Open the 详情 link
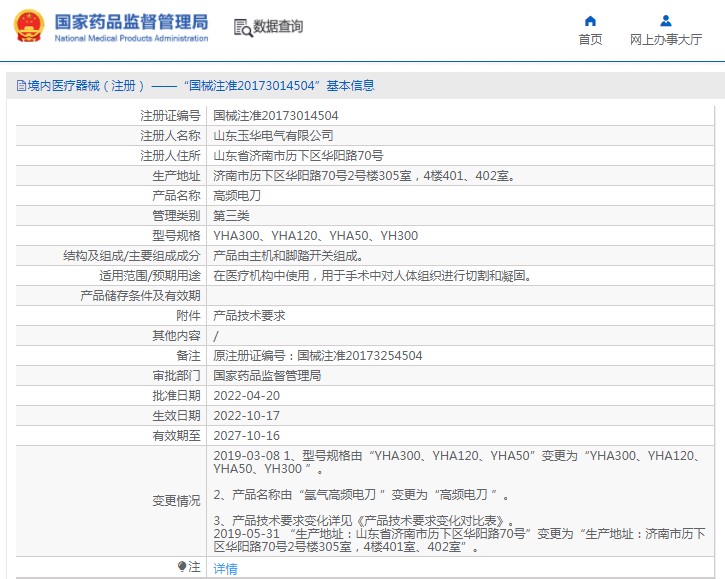 (225, 568)
